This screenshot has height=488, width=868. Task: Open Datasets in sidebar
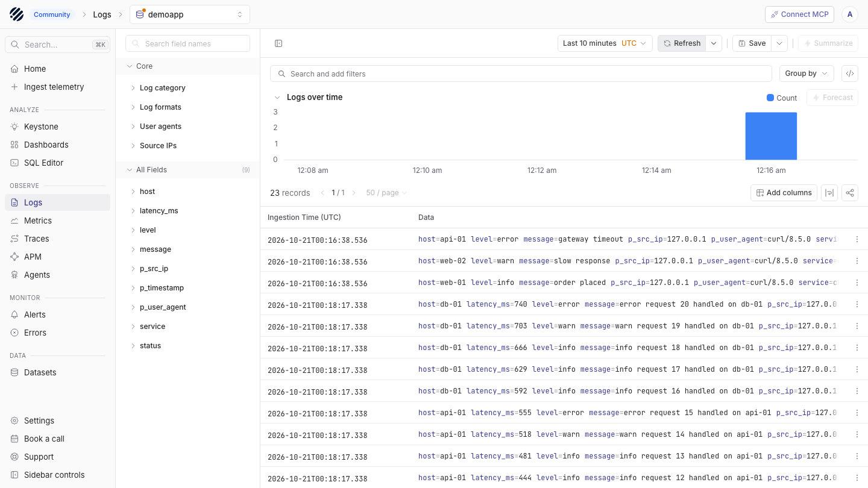[58, 372]
